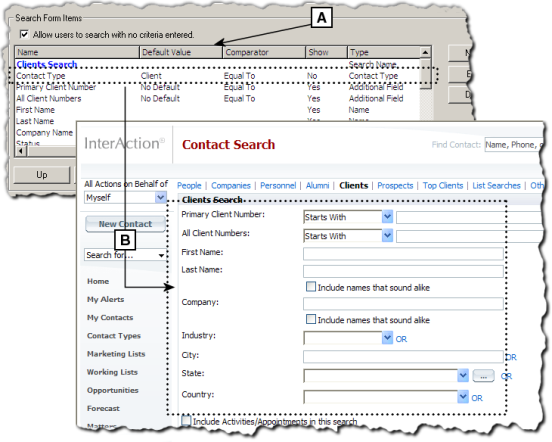Switch to the People tab

(189, 186)
